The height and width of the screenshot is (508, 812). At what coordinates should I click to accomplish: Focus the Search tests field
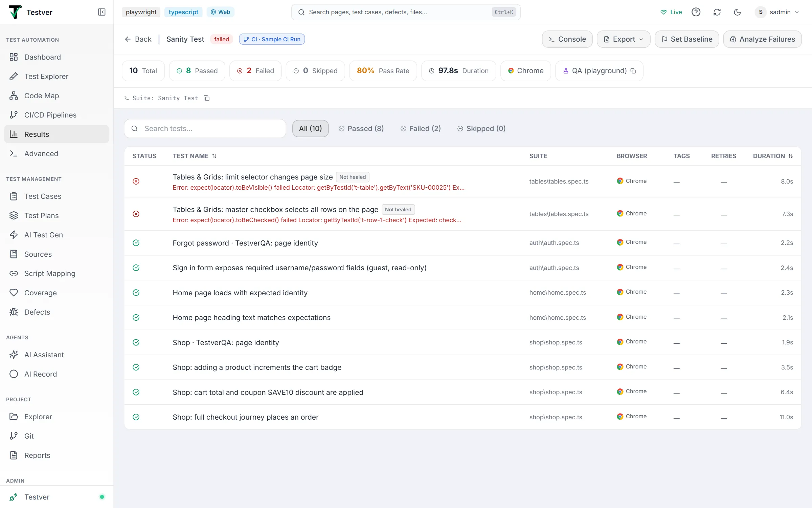pyautogui.click(x=205, y=129)
